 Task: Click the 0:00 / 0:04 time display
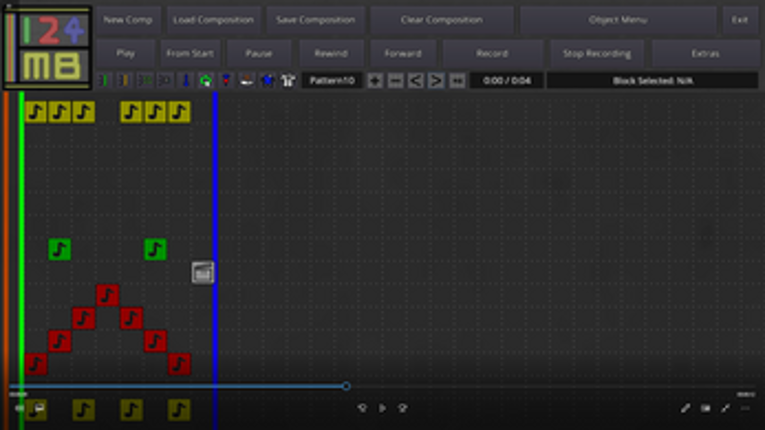506,81
